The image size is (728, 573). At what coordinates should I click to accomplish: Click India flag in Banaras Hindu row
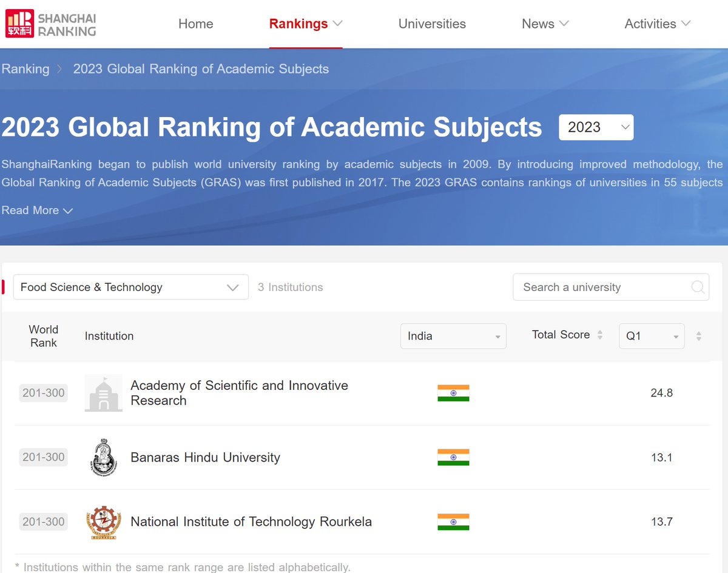(x=453, y=457)
